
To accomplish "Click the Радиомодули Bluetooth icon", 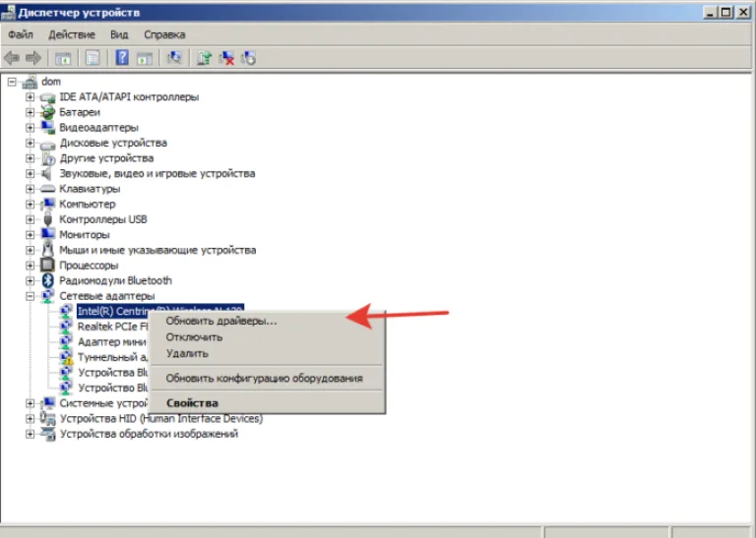I will click(x=47, y=280).
